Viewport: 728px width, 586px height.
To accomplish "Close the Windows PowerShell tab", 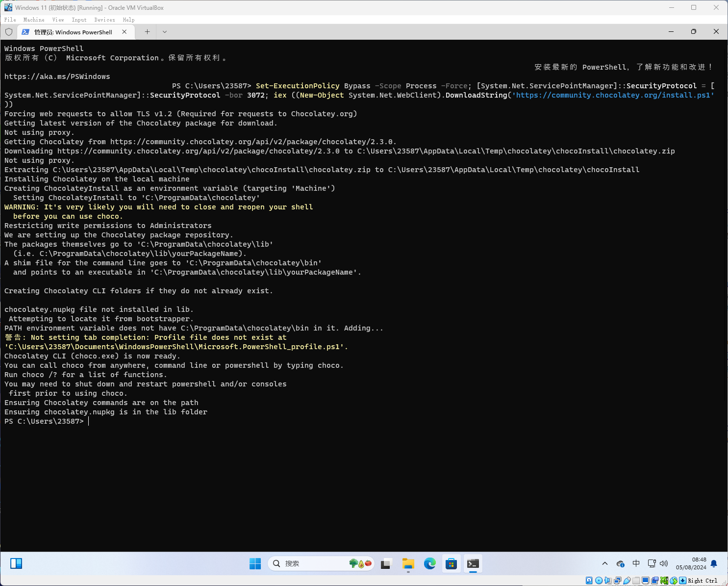I will tap(125, 32).
